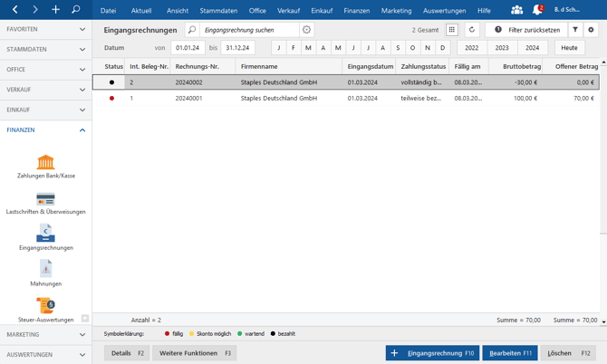Open the filter funnel icon
Screen dimensions: 607x364
575,30
